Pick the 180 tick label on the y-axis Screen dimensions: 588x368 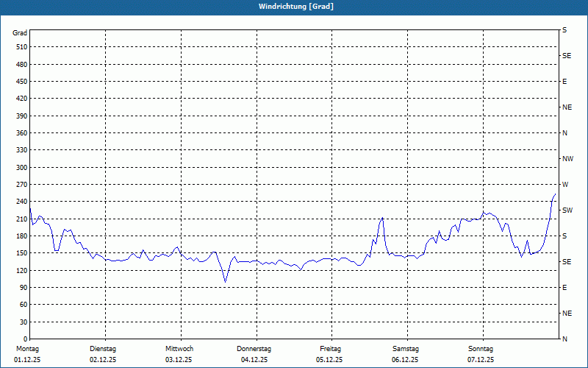tap(20, 236)
